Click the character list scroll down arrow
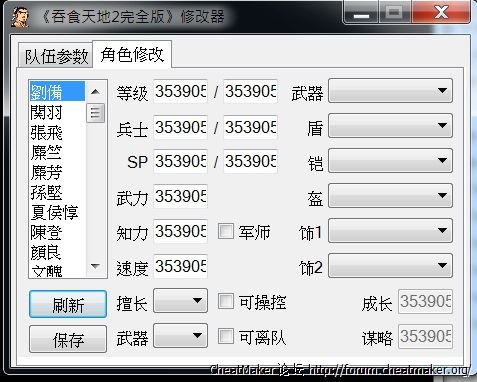Viewport: 477px width, 382px height. coord(95,266)
